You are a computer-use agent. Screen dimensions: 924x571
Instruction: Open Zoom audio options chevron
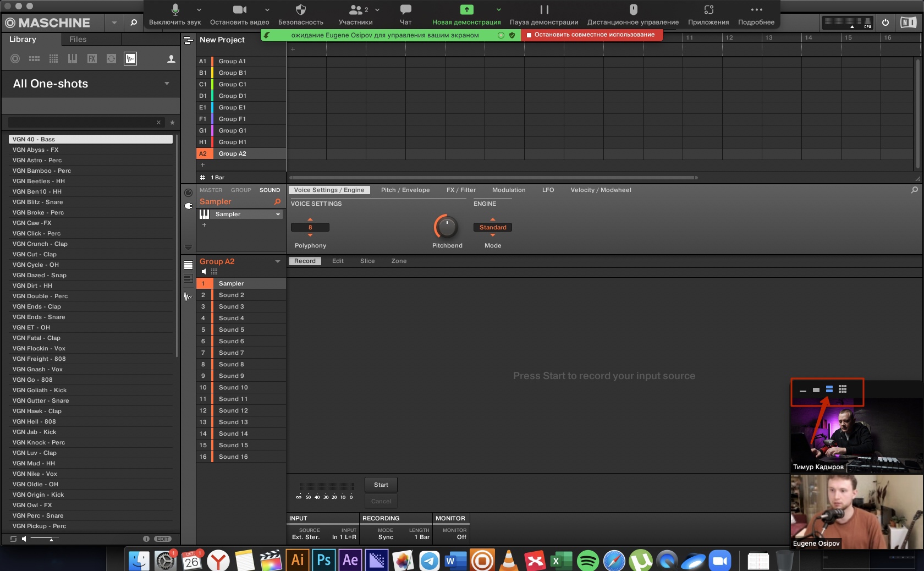pyautogui.click(x=199, y=9)
